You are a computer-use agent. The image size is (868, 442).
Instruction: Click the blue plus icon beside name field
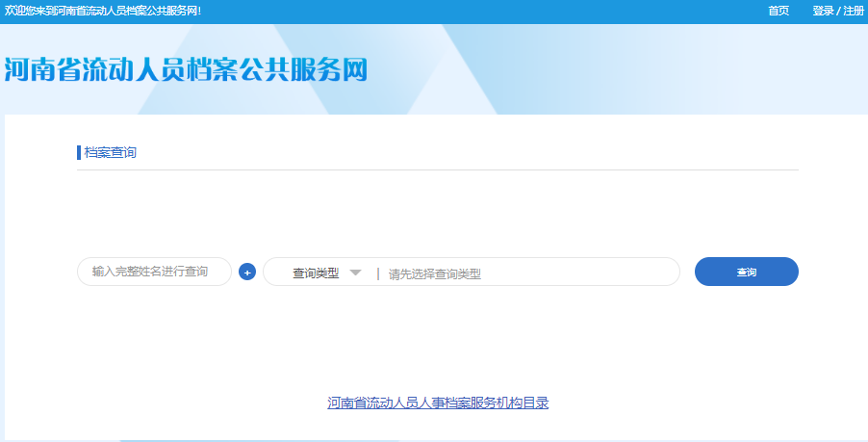click(247, 273)
